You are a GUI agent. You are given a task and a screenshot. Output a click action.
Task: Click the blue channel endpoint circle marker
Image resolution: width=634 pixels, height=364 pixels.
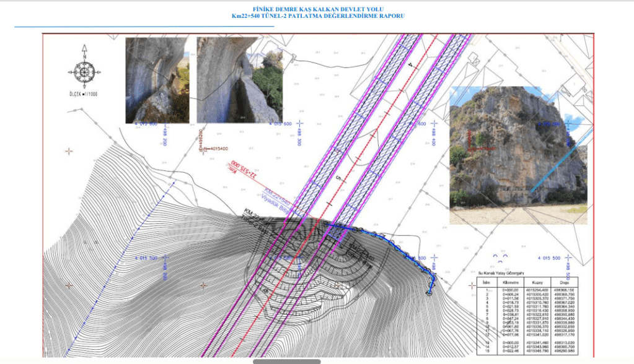429,293
